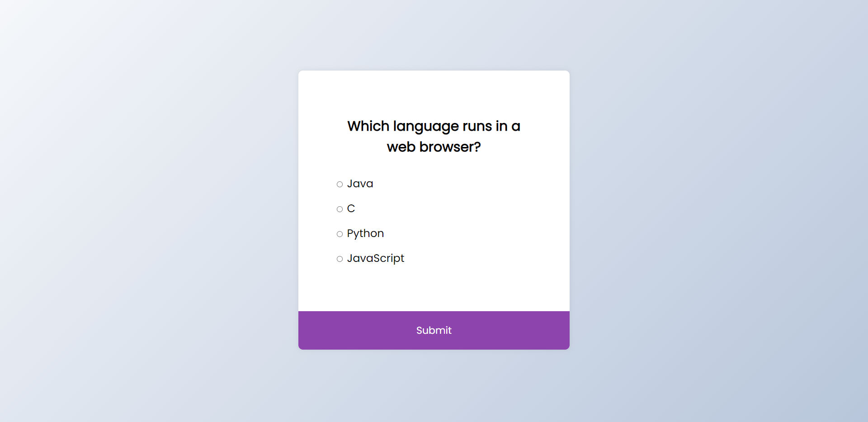This screenshot has height=422, width=868.
Task: Answer the question with C
Action: 340,209
